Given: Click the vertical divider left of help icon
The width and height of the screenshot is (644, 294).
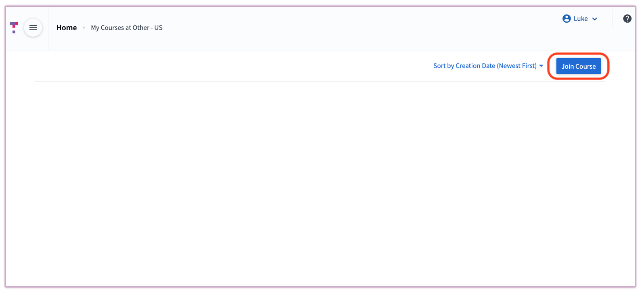Looking at the screenshot, I should tap(612, 19).
